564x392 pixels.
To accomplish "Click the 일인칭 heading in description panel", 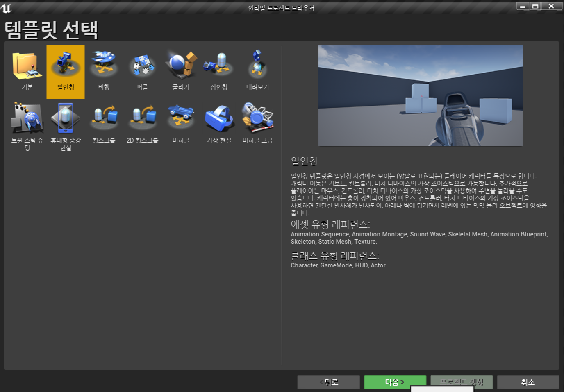I will (304, 161).
